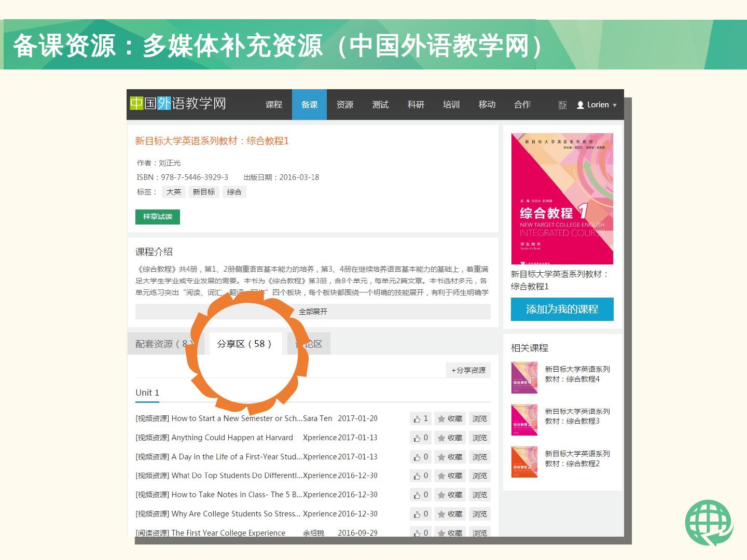This screenshot has width=747, height=560.
Task: Like the 'How to Start a New Semester' video
Action: 421,419
